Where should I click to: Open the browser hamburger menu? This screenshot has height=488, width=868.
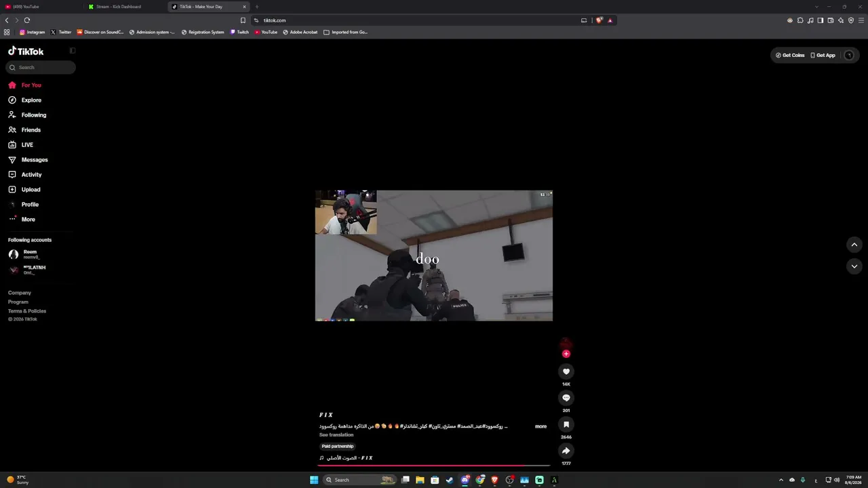(861, 20)
